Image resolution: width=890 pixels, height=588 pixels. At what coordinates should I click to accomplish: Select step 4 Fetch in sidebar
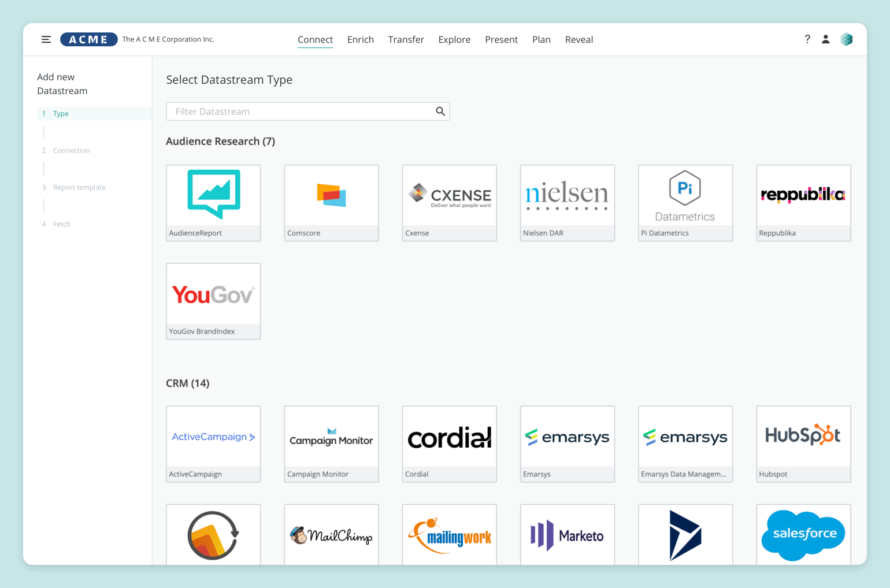coord(56,224)
